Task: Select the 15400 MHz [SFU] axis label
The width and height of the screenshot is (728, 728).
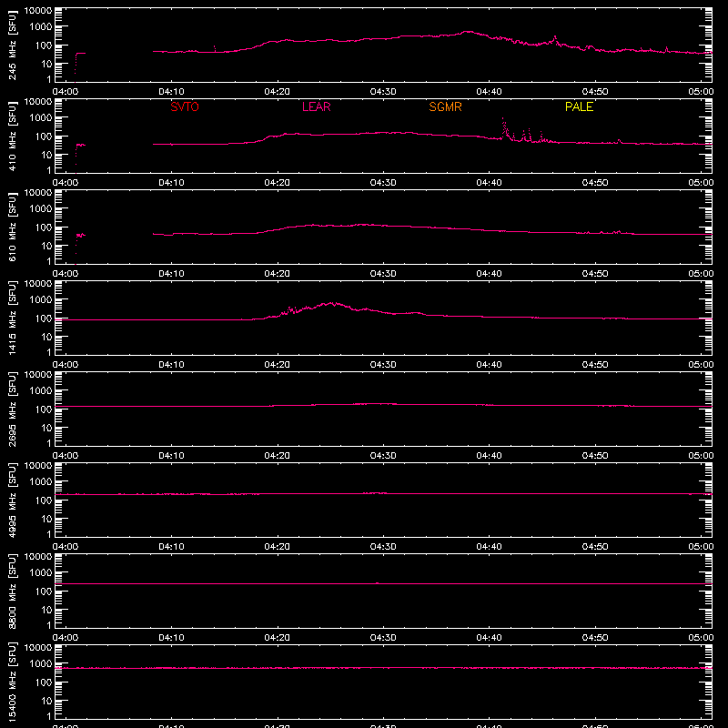Action: [x=12, y=682]
